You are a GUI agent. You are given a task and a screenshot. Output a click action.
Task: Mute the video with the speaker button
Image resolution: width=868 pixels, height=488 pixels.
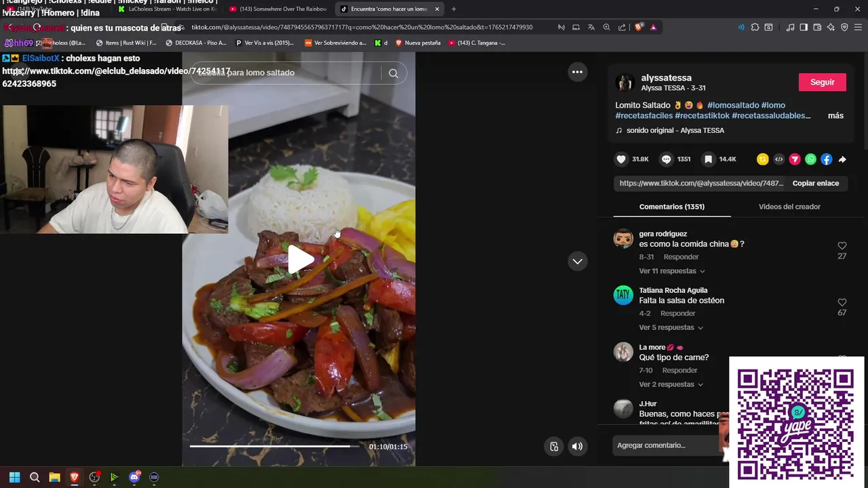[577, 446]
